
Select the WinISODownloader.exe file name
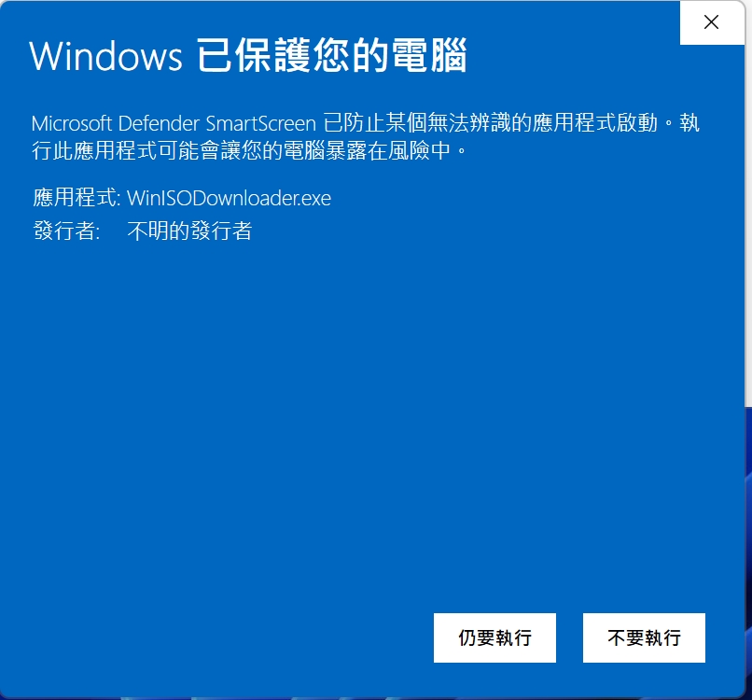tap(229, 198)
